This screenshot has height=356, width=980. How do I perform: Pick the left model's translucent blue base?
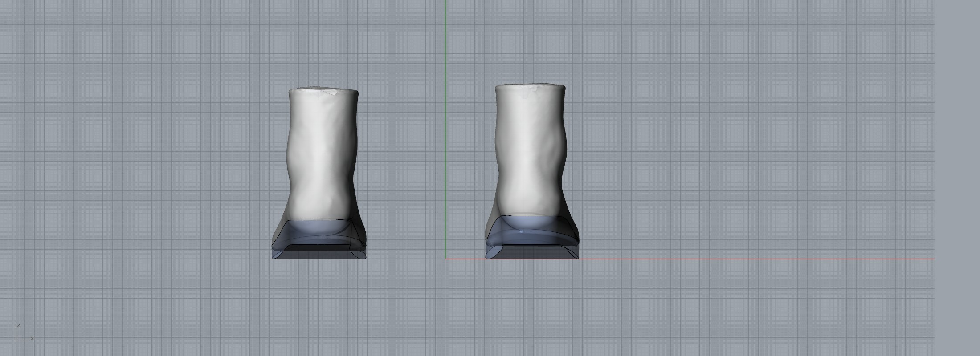pyautogui.click(x=318, y=234)
